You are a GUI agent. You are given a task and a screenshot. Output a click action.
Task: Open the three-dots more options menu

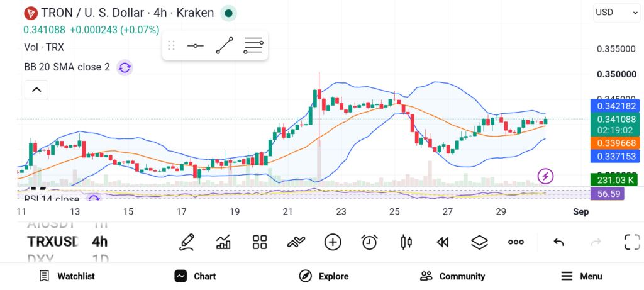point(516,242)
